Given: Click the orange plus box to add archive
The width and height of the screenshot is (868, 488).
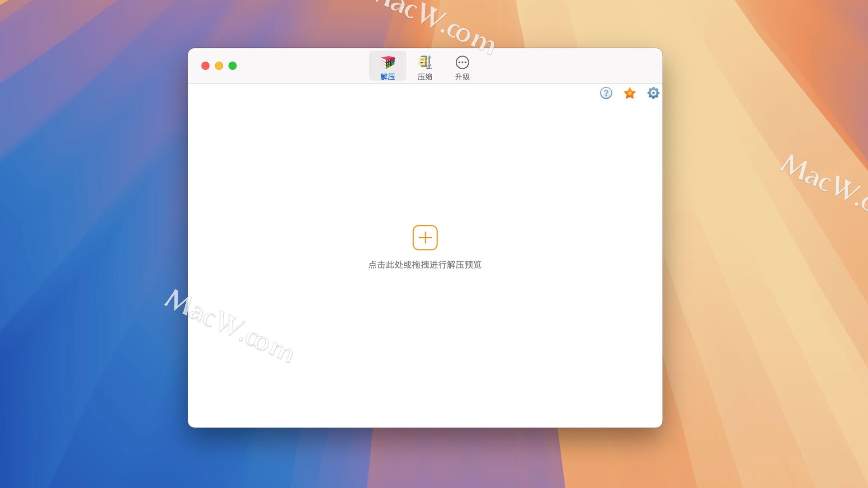Looking at the screenshot, I should (x=425, y=238).
